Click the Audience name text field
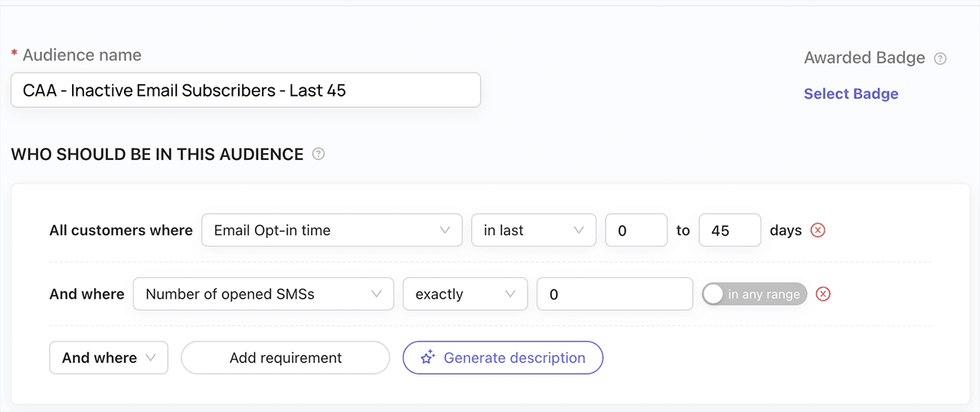 (245, 90)
